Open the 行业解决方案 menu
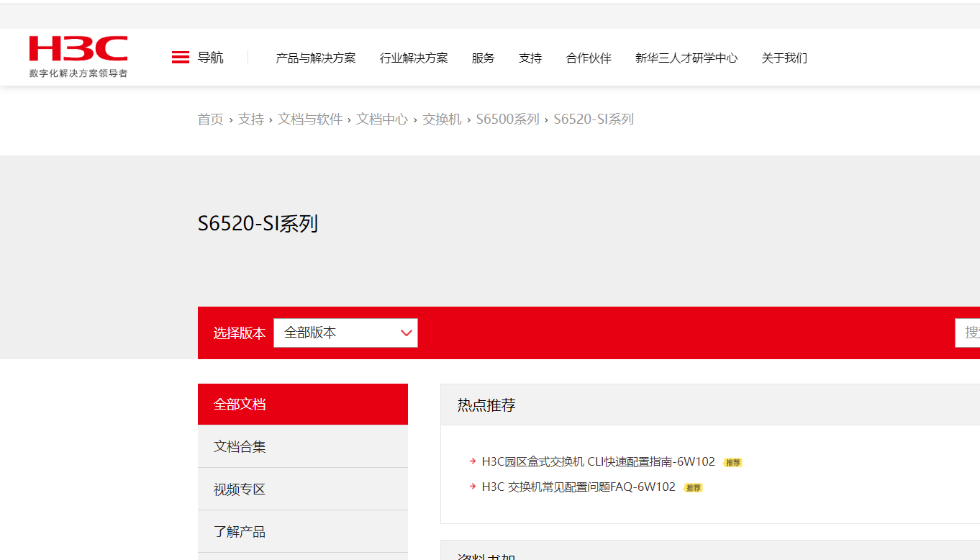The width and height of the screenshot is (980, 560). point(414,58)
